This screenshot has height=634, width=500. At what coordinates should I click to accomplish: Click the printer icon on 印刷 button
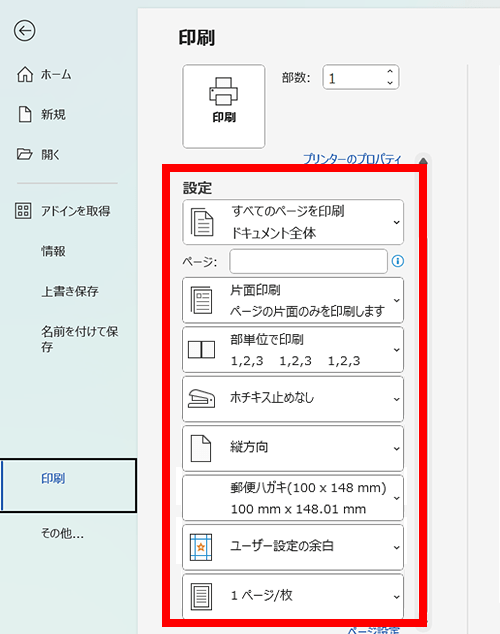pos(224,91)
